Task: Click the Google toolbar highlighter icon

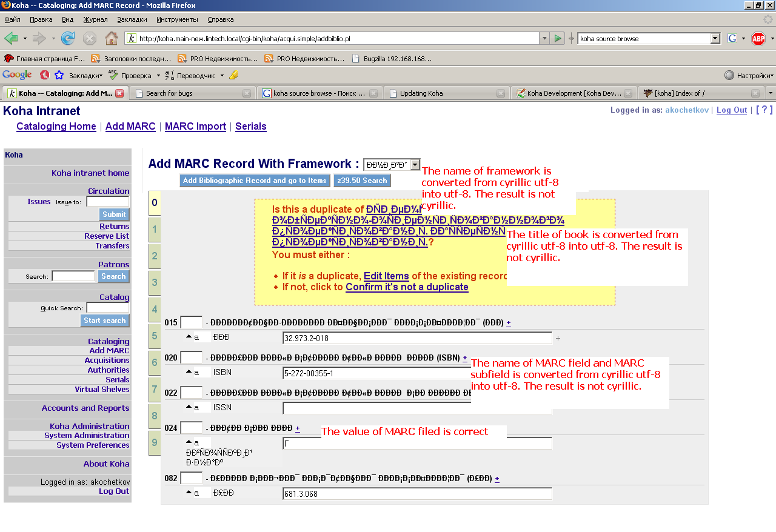Action: click(233, 76)
